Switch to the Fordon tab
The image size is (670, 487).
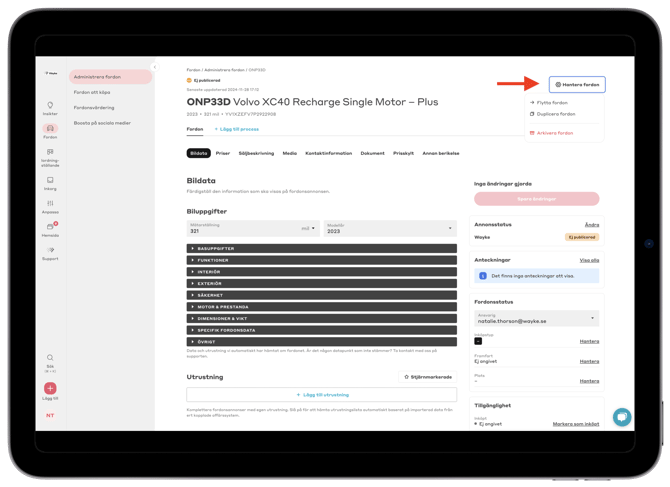[195, 129]
